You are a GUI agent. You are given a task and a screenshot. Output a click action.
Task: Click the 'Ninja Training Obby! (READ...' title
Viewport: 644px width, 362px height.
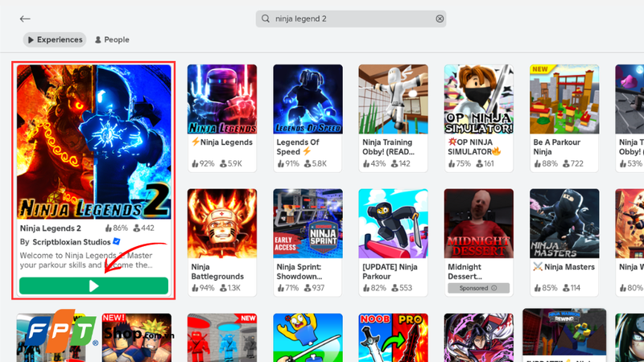click(x=389, y=147)
